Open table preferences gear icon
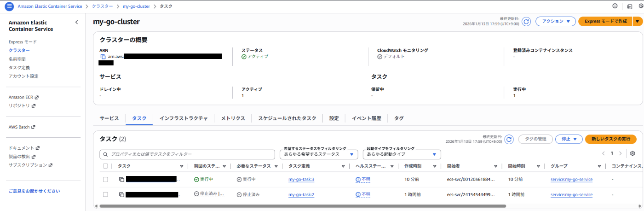Image resolution: width=644 pixels, height=211 pixels. [632, 153]
